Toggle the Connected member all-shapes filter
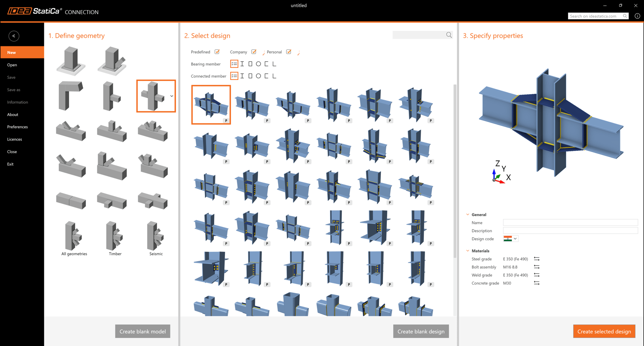Screen dimensions: 644x346 point(234,76)
